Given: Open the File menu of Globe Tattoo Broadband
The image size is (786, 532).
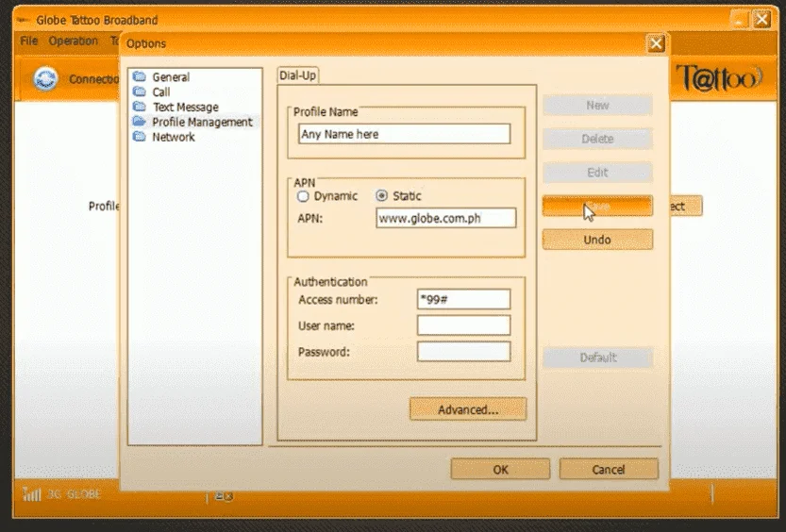Looking at the screenshot, I should click(x=28, y=42).
